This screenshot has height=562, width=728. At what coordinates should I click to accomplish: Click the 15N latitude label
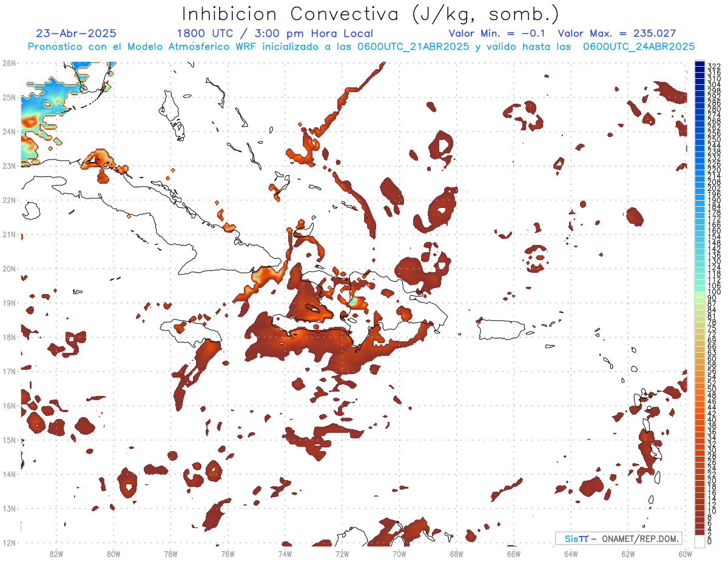point(9,440)
